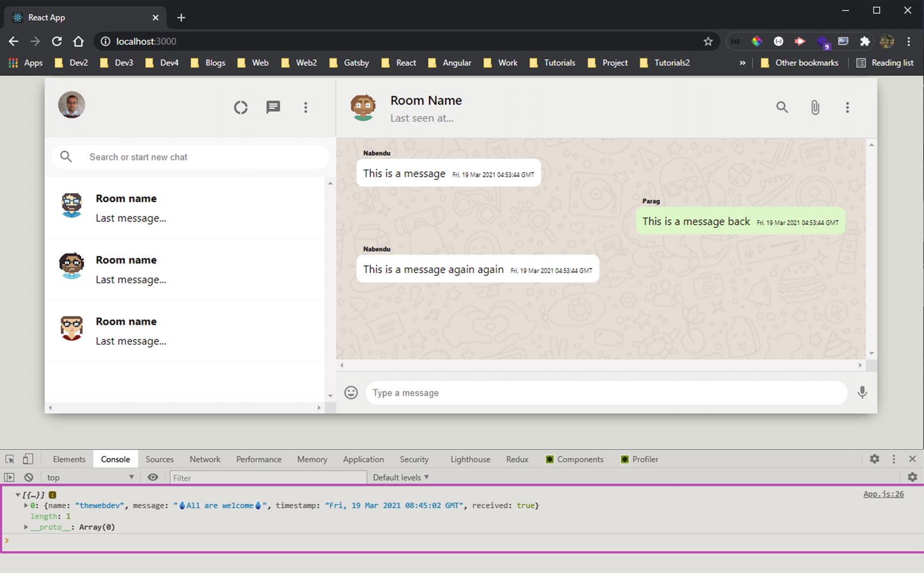Click the status donut icon in sidebar header
924x573 pixels.
click(241, 107)
